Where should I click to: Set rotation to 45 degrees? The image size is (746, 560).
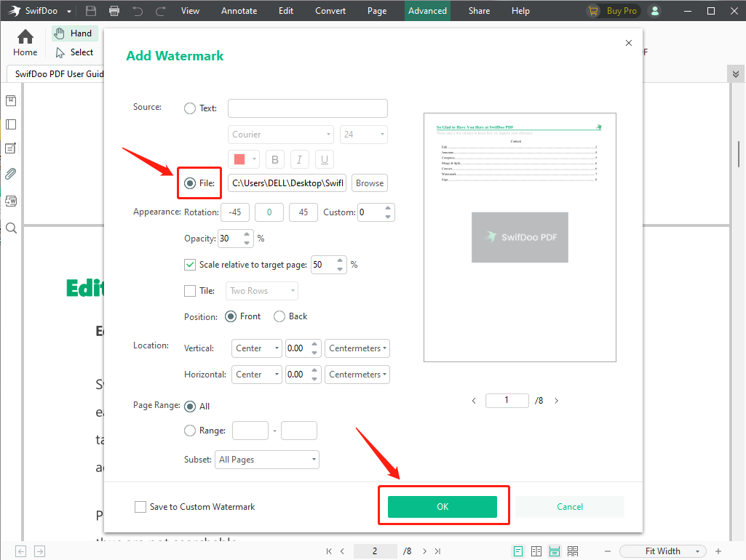303,212
